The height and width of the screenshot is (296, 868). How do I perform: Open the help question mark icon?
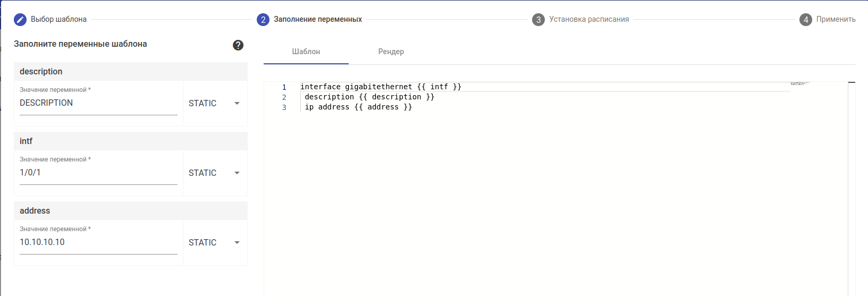[238, 45]
